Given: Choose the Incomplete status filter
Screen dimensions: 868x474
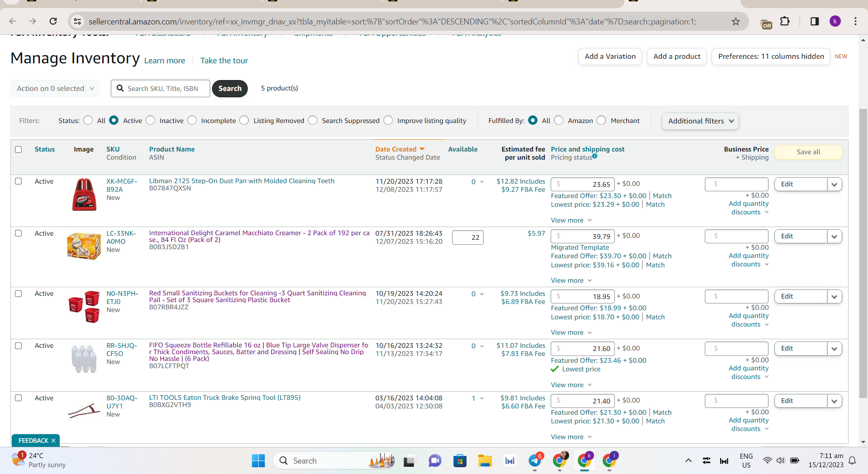Looking at the screenshot, I should click(x=192, y=120).
